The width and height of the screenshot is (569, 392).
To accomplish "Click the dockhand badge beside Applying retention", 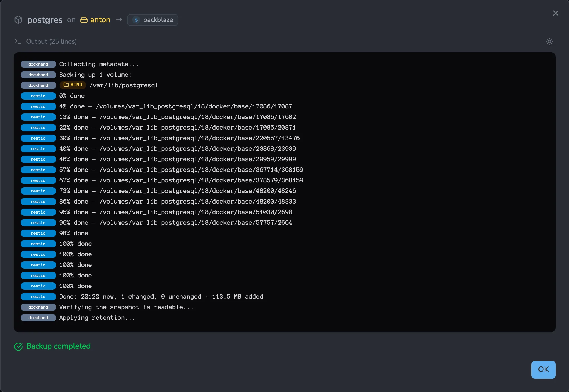I will pos(38,318).
